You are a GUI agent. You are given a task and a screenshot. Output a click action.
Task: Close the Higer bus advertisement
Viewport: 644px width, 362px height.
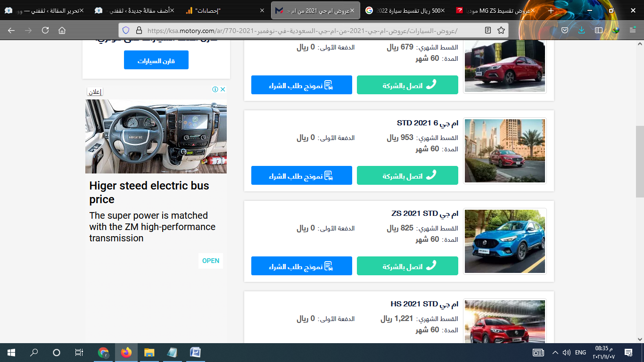(x=223, y=90)
